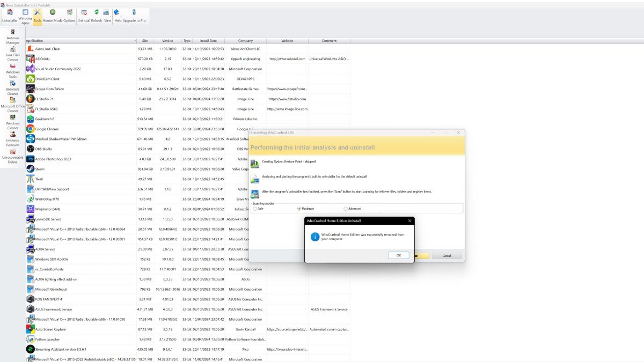
Task: Click Streaming Assistant version 9.5.6.1 row
Action: [188, 349]
